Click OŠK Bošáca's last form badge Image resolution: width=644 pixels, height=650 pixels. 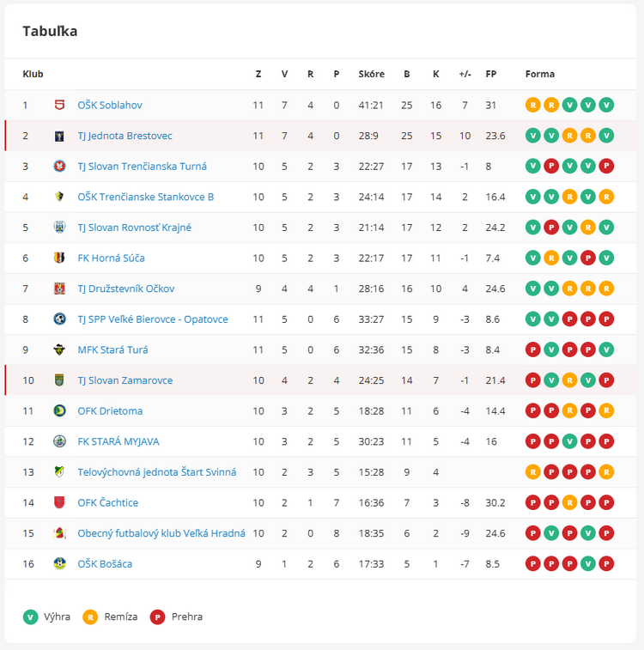[x=606, y=564]
